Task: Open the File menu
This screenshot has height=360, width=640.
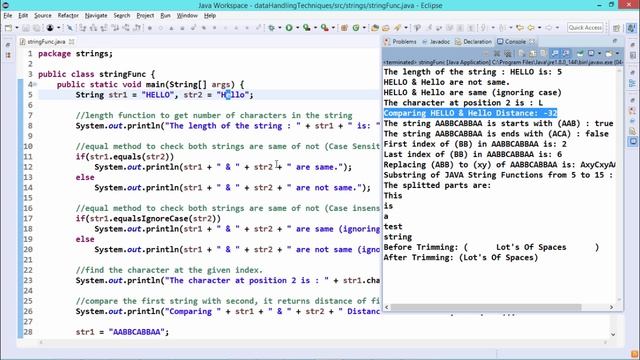Action: point(8,16)
